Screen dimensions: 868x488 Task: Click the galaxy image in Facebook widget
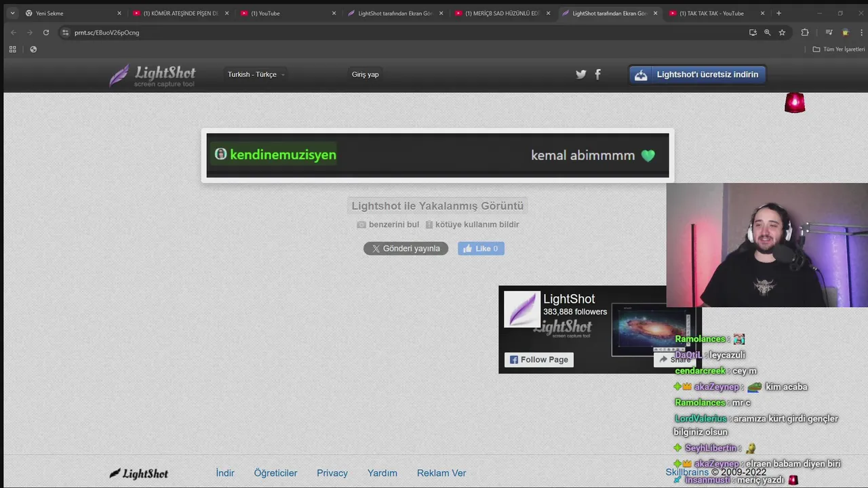pos(651,329)
